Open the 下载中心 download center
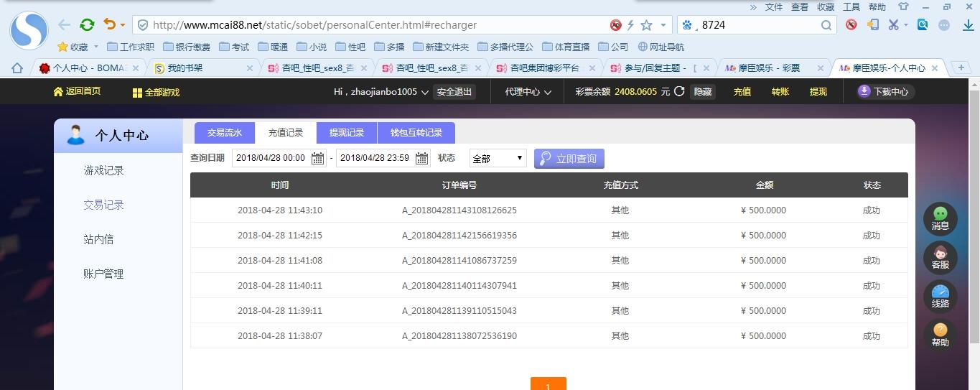This screenshot has height=390, width=980. pyautogui.click(x=885, y=92)
